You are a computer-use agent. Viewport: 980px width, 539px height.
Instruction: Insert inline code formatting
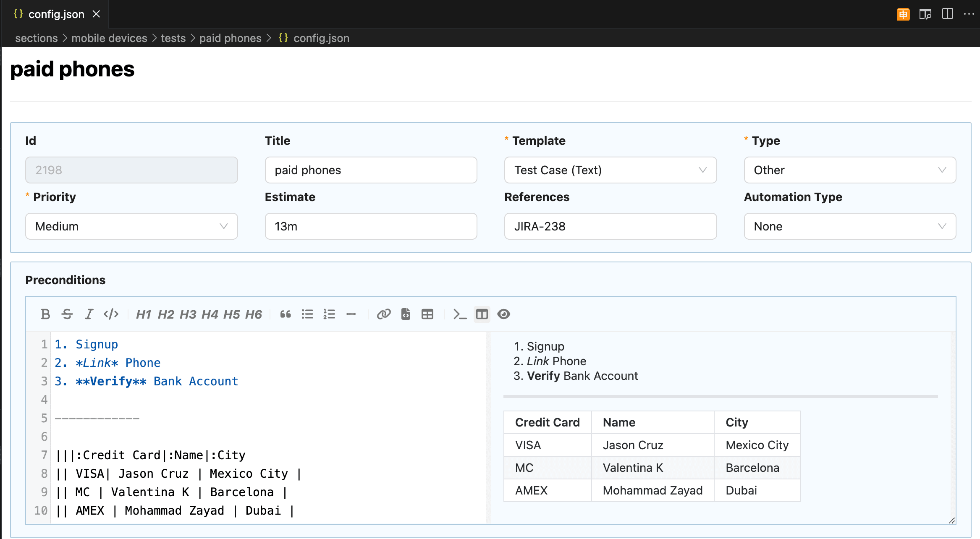click(x=111, y=314)
